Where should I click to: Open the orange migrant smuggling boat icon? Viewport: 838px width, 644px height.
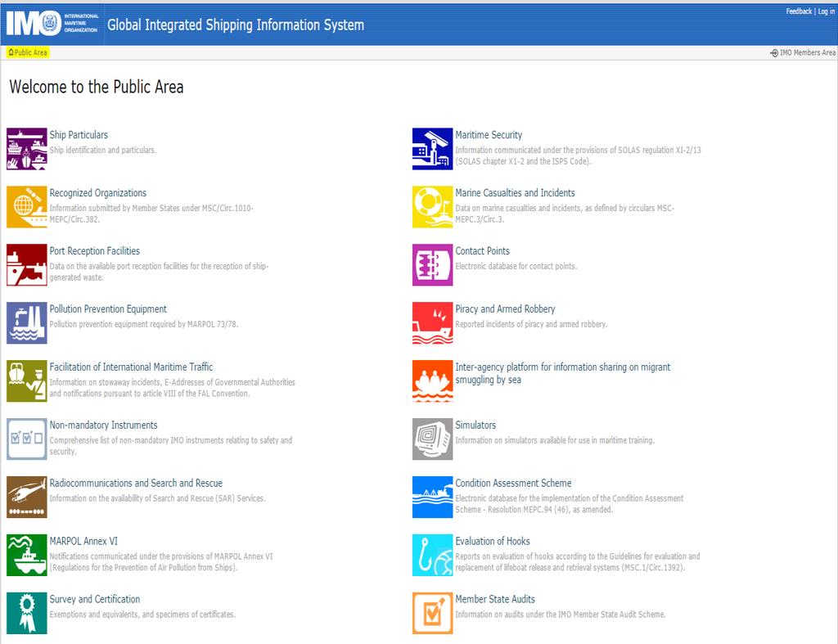432,381
